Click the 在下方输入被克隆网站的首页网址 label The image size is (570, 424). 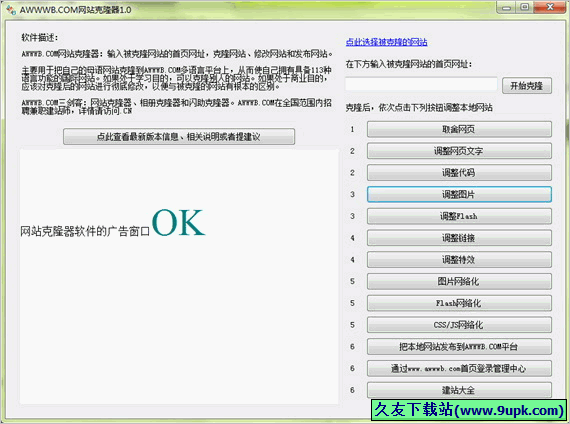coord(409,64)
